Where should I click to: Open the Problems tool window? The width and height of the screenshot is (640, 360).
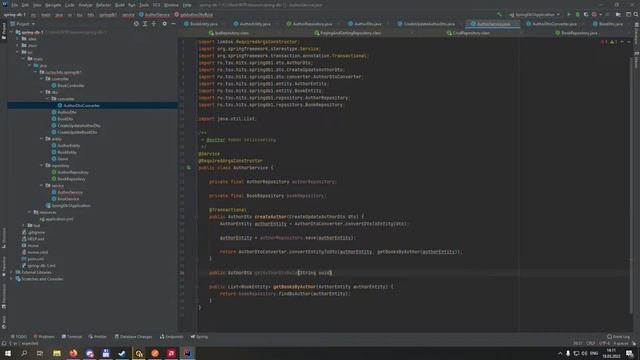click(44, 337)
